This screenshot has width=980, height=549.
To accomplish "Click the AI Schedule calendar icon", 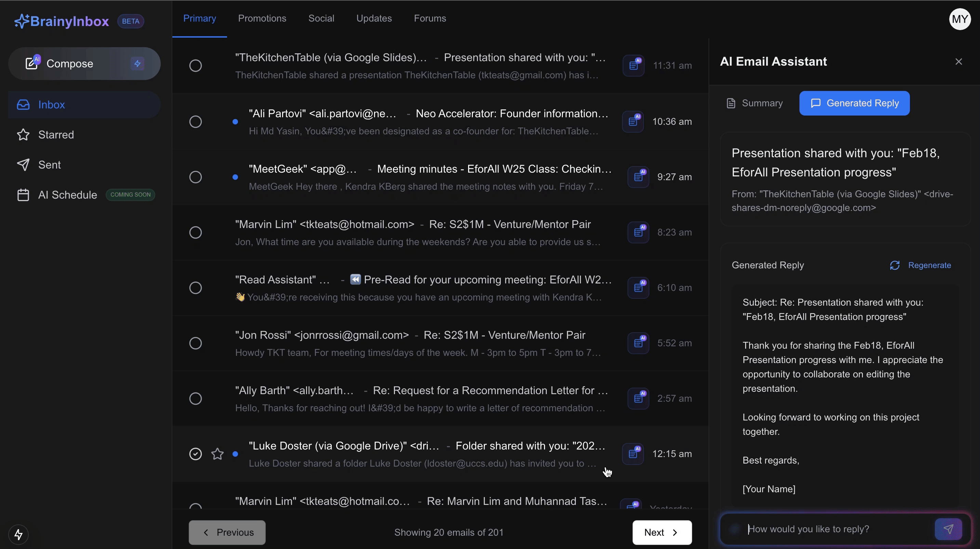I will pyautogui.click(x=23, y=195).
